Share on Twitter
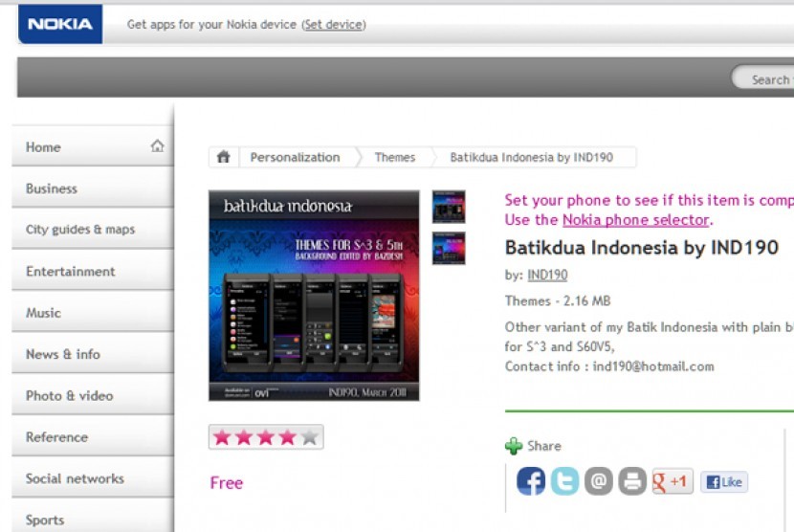 [564, 481]
